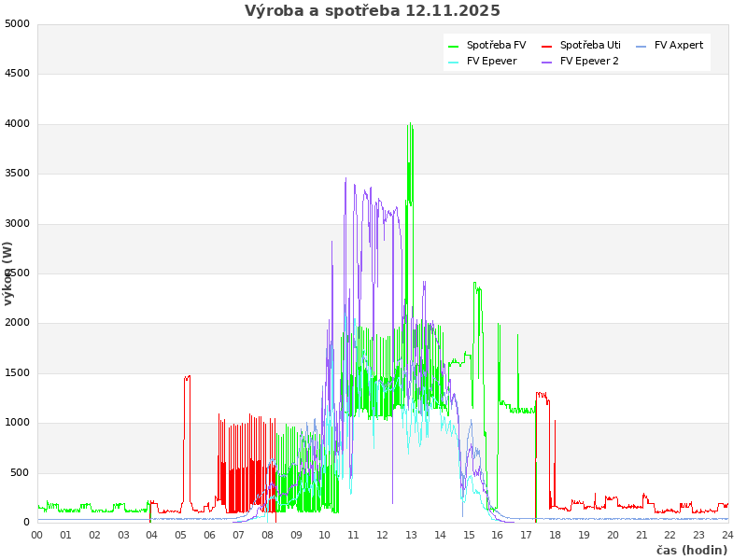Hide the FV Axpert series via legend text
The height and width of the screenshot is (560, 747).
click(679, 45)
